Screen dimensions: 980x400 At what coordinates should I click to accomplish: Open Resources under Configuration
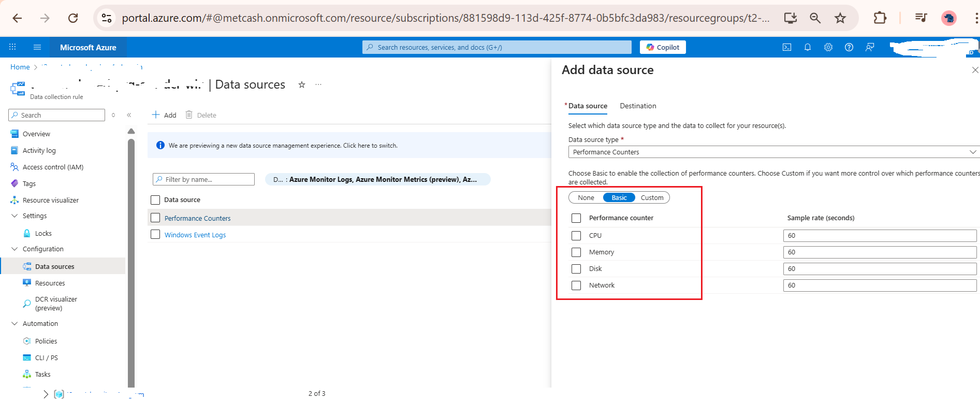(x=50, y=283)
